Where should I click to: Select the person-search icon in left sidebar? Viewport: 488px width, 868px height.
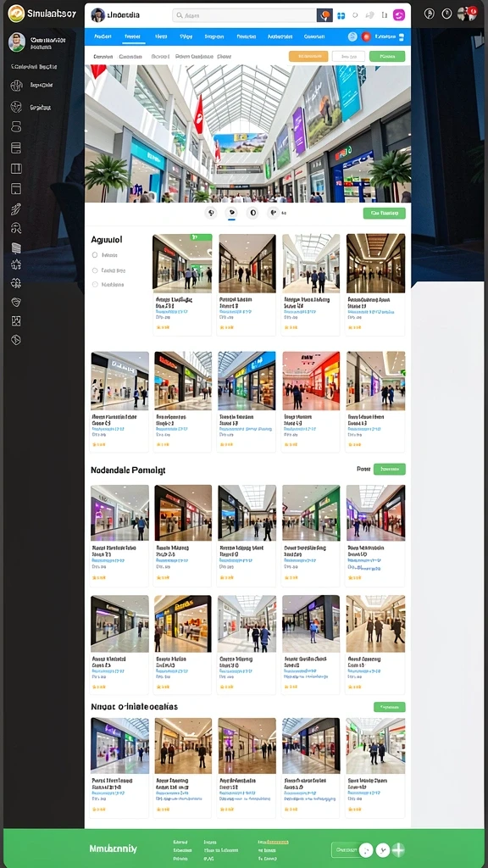click(16, 227)
